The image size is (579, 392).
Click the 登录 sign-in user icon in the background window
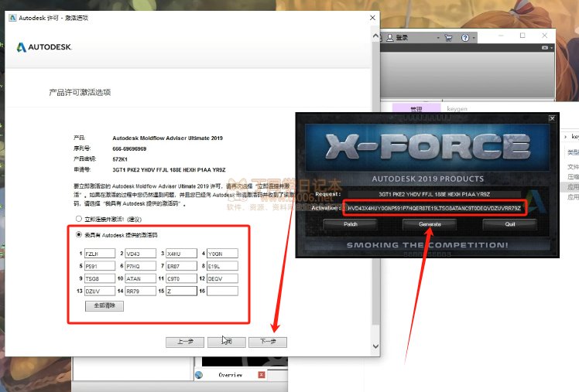(x=390, y=38)
